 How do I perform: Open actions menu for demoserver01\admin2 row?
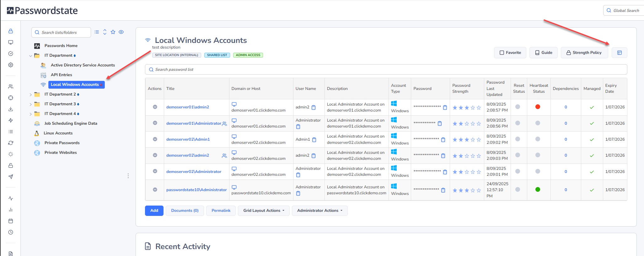(x=155, y=107)
